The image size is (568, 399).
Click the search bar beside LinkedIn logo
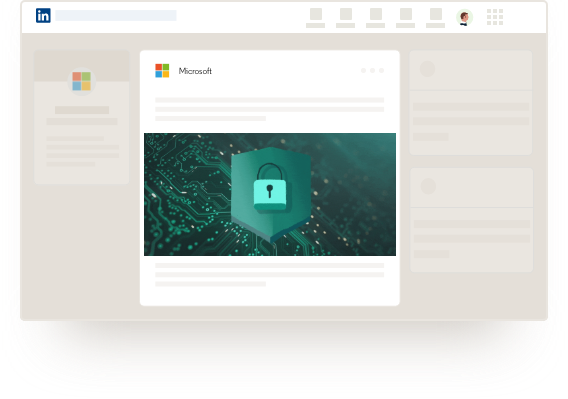116,16
